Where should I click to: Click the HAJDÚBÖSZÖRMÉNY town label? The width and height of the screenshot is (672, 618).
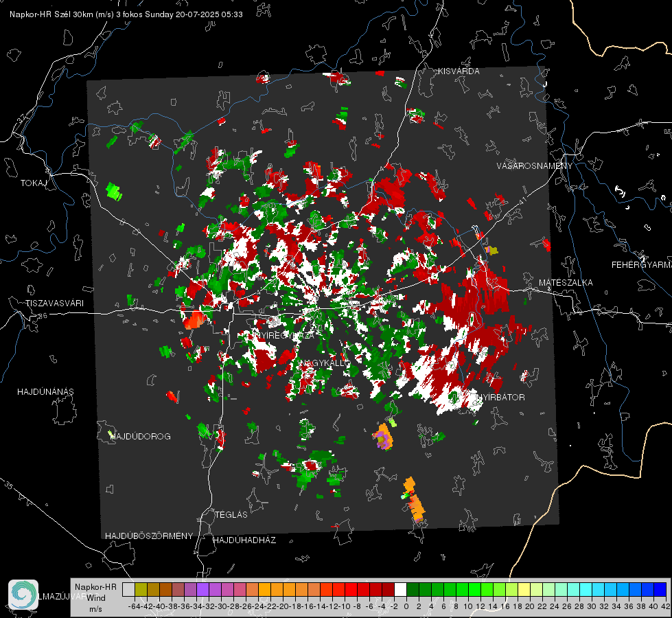coord(149,536)
